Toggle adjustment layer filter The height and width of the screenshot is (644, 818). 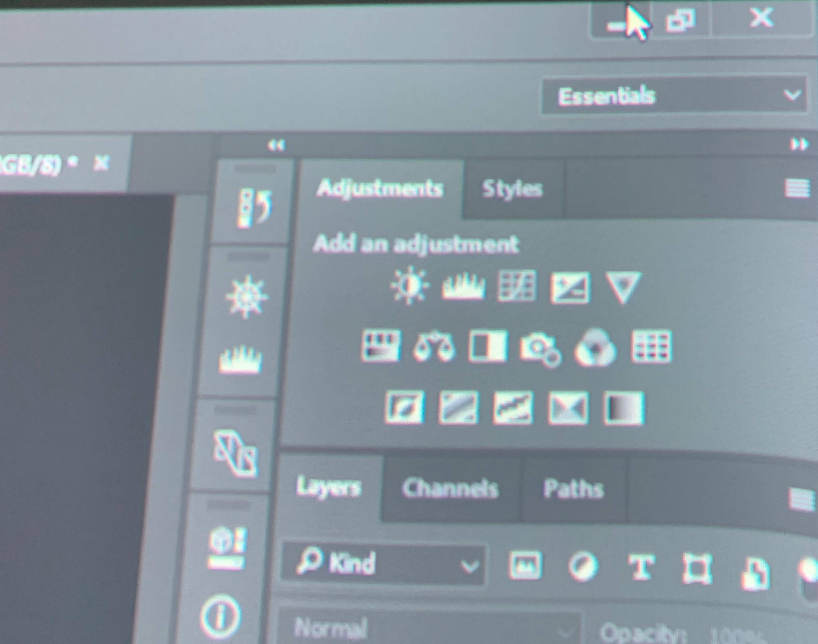583,566
